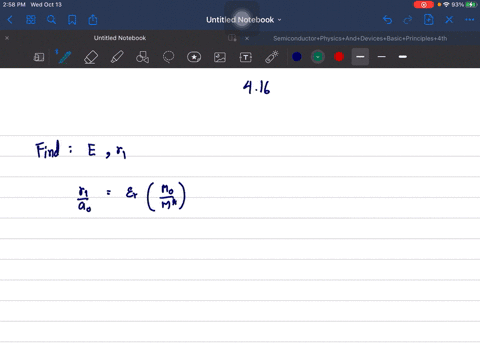Viewport: 480px width, 360px height.
Task: Switch to the Semiconductor Physics And Devices tab
Action: pos(360,38)
